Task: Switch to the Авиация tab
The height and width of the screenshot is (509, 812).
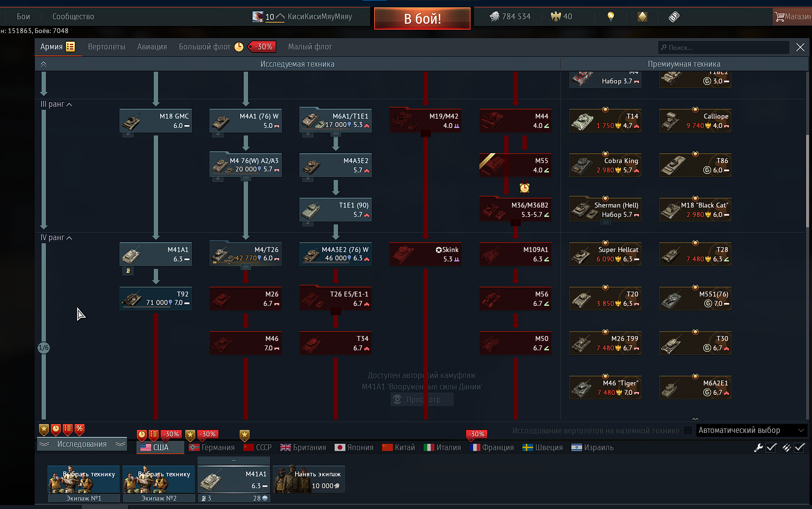Action: pos(152,46)
